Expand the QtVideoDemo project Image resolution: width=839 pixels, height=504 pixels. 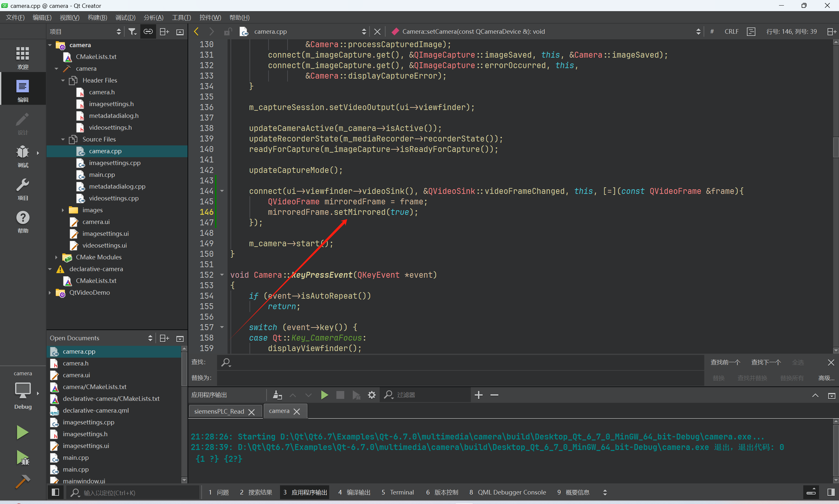pyautogui.click(x=50, y=292)
